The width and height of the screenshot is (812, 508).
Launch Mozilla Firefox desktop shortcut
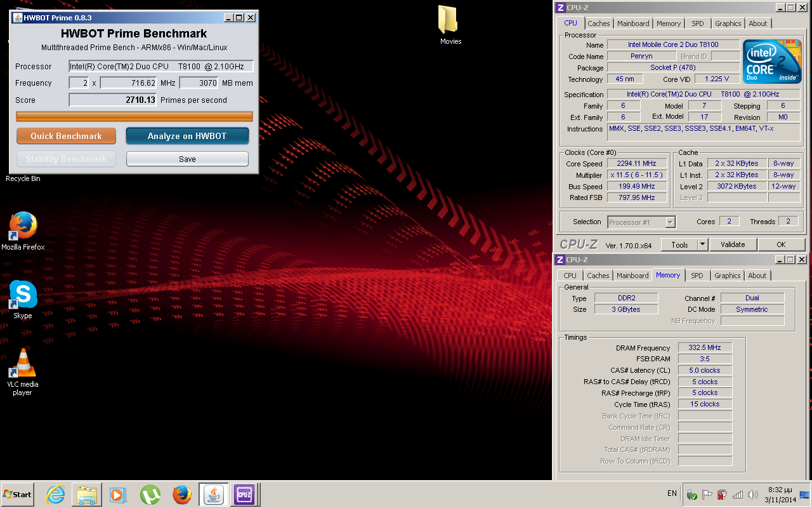[23, 231]
